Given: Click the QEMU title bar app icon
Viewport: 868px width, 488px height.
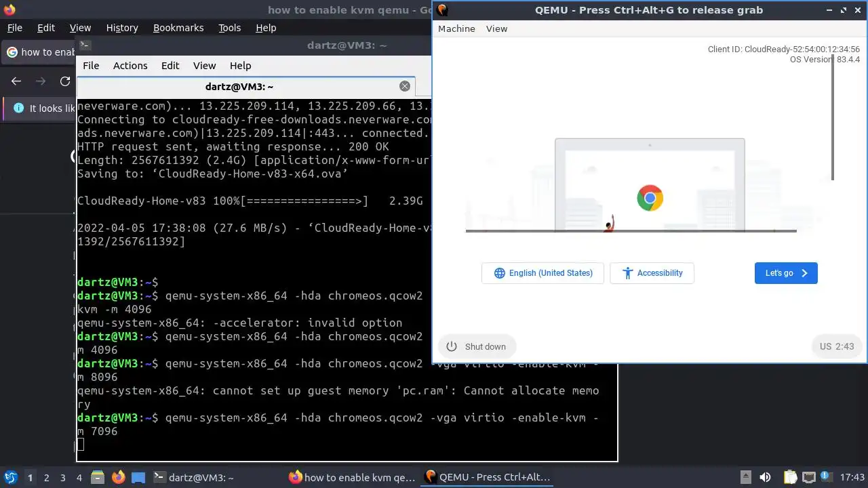Looking at the screenshot, I should [x=443, y=9].
